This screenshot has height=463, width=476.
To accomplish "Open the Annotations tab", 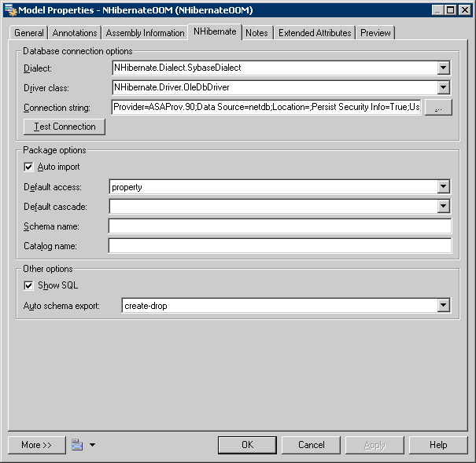I will coord(75,33).
